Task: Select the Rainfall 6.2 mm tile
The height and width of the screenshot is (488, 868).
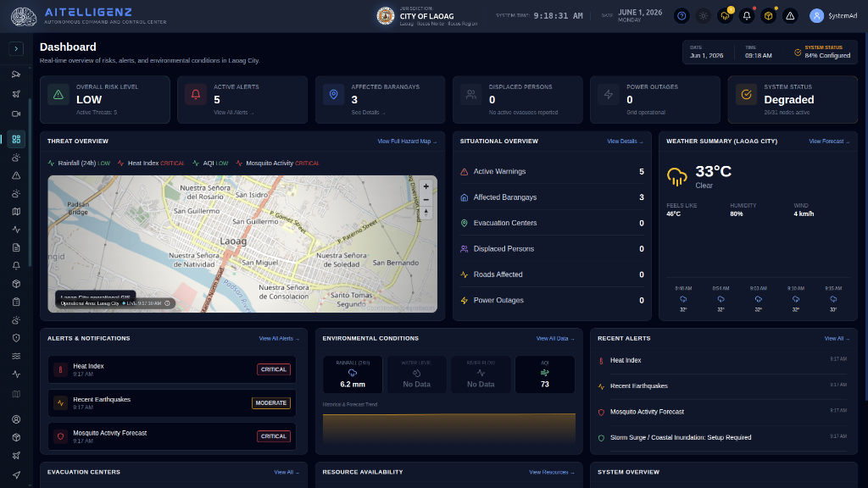Action: pos(353,374)
